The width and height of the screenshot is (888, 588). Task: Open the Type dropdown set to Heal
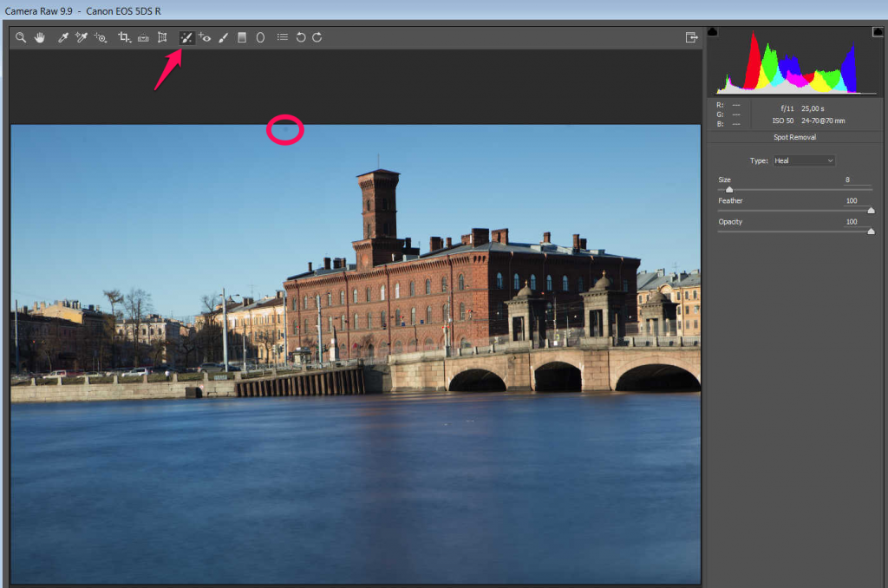pyautogui.click(x=804, y=160)
